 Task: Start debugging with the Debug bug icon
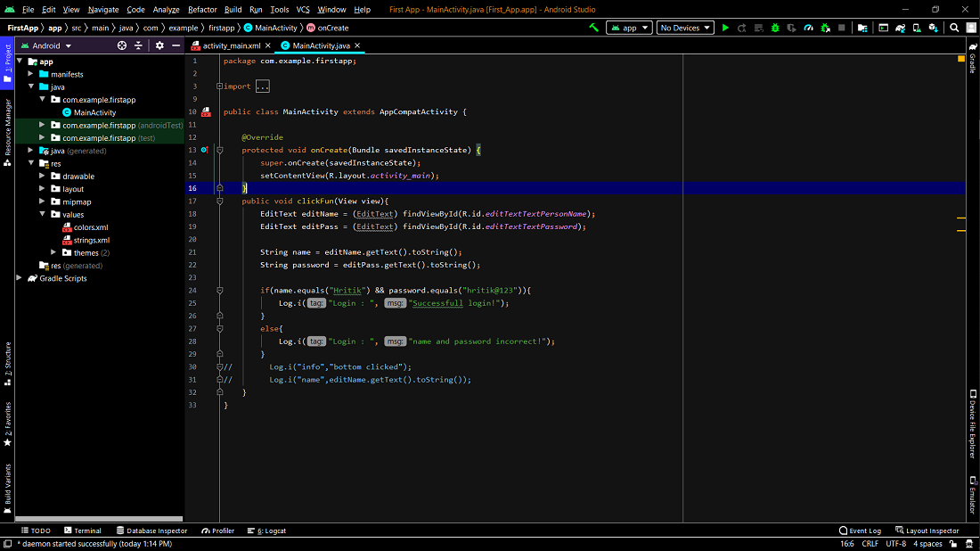pyautogui.click(x=775, y=28)
